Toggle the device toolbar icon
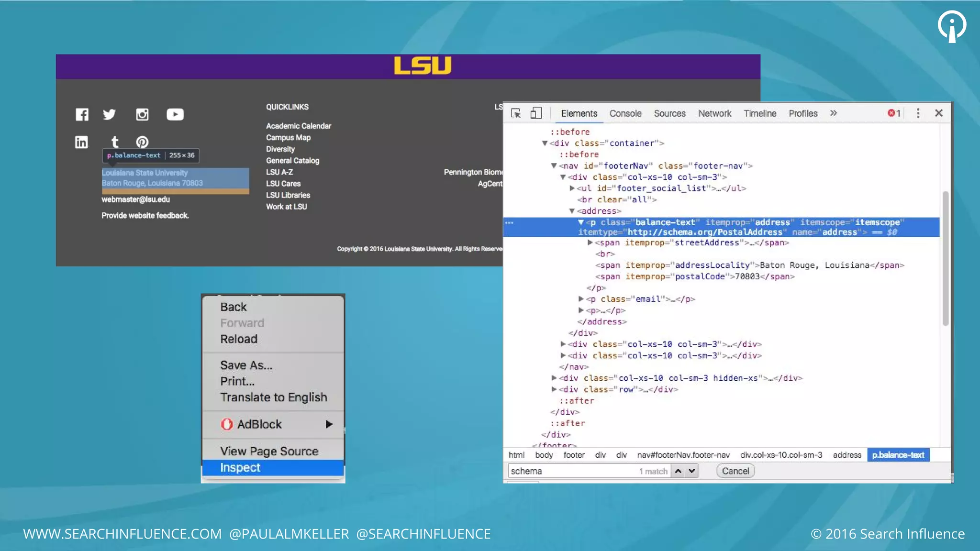The width and height of the screenshot is (980, 551). pyautogui.click(x=536, y=113)
